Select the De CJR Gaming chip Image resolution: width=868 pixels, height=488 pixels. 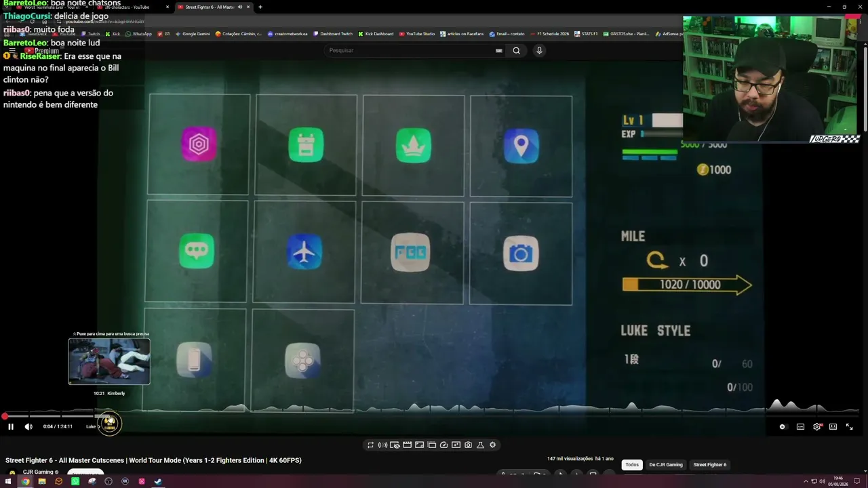tap(666, 464)
